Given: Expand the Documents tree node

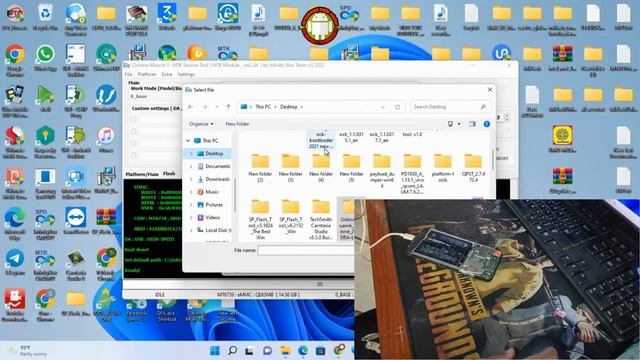Looking at the screenshot, I should [191, 166].
